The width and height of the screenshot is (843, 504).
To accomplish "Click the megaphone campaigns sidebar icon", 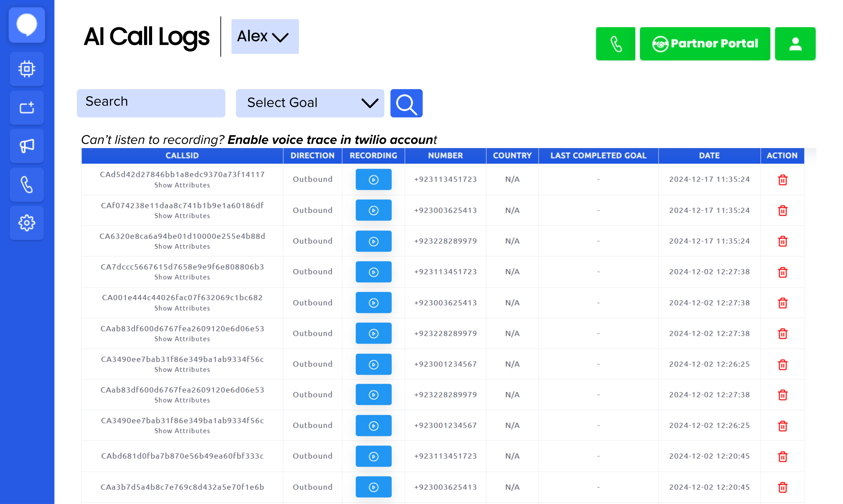I will (x=27, y=146).
